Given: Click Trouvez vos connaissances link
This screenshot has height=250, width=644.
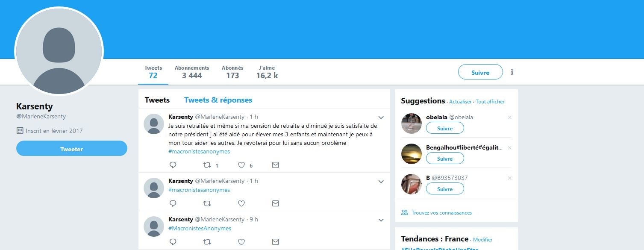Looking at the screenshot, I should tap(441, 213).
